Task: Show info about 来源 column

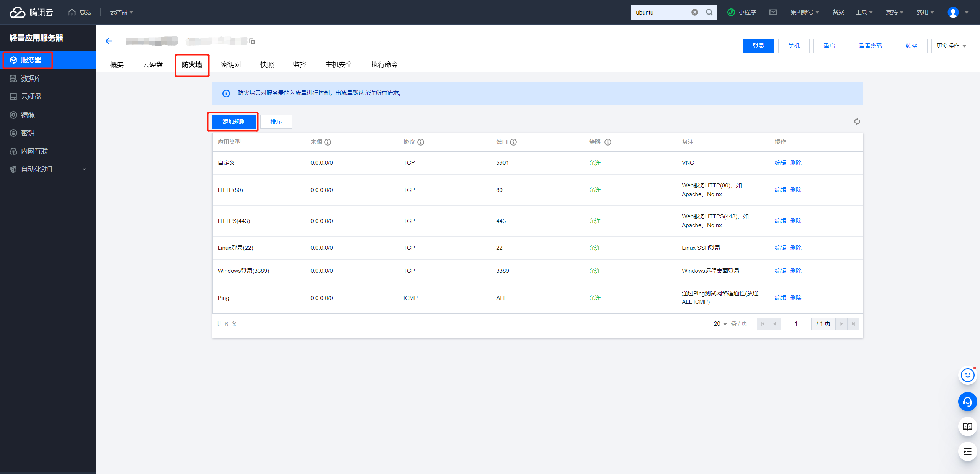Action: [x=328, y=142]
